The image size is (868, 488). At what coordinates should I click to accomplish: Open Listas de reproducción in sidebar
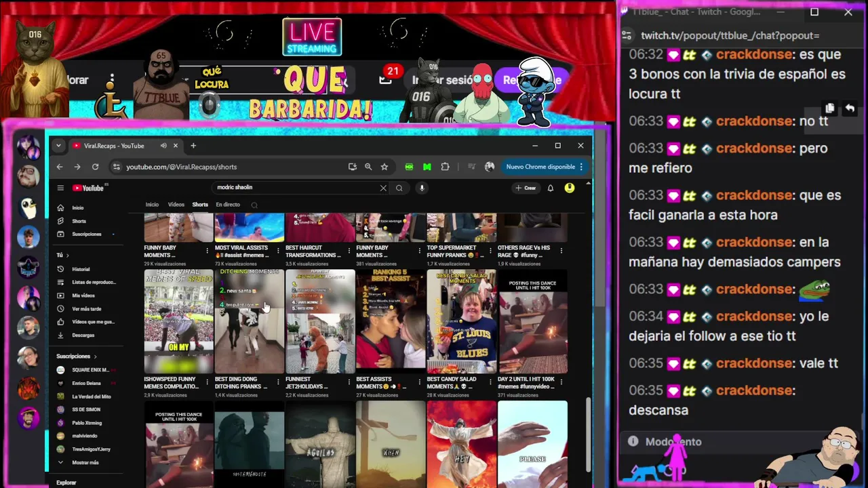(x=85, y=282)
